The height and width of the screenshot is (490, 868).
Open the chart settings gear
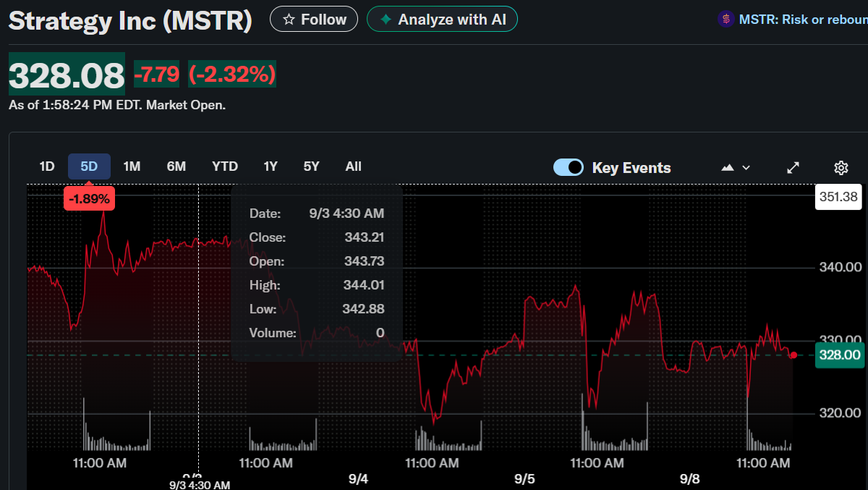click(x=841, y=168)
